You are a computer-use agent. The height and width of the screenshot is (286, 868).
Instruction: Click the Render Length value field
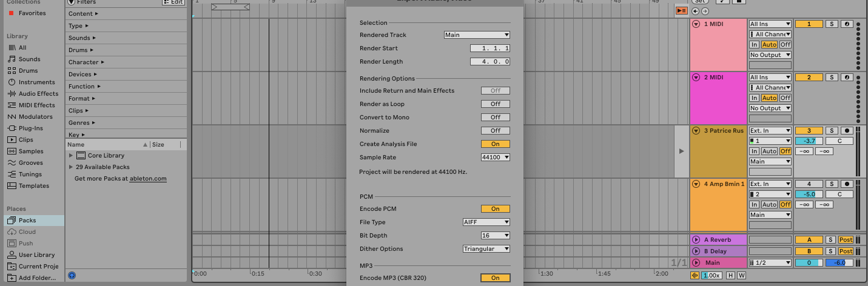click(x=490, y=61)
